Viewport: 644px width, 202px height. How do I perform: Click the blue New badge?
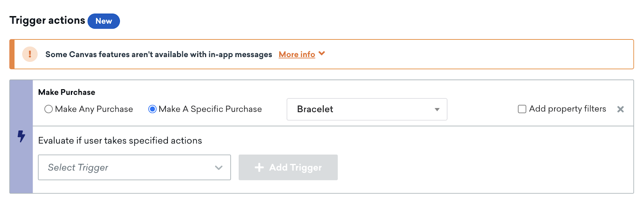[x=103, y=21]
